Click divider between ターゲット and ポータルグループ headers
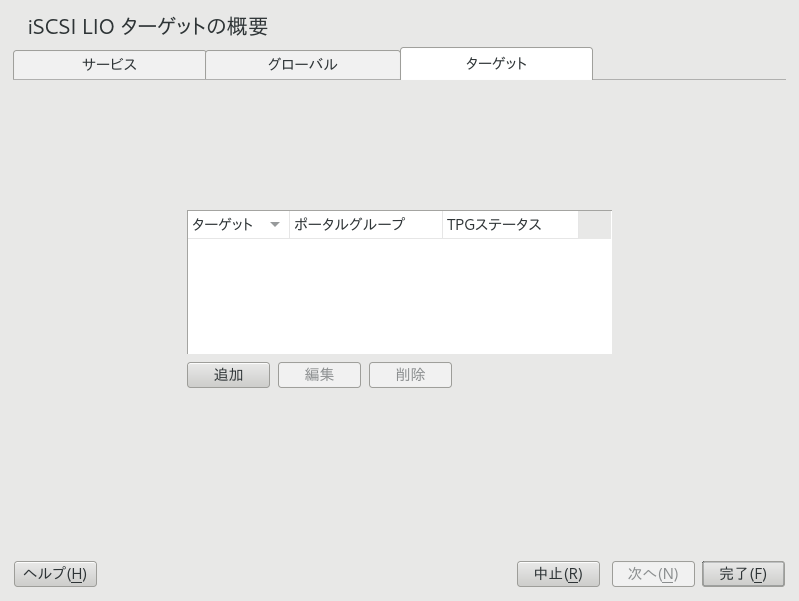This screenshot has width=799, height=601. [x=289, y=225]
